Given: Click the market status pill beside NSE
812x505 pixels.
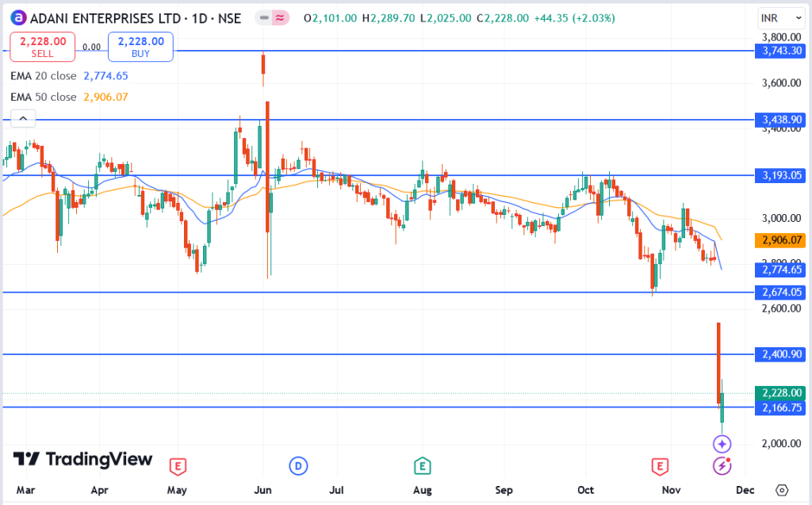Looking at the screenshot, I should 273,18.
